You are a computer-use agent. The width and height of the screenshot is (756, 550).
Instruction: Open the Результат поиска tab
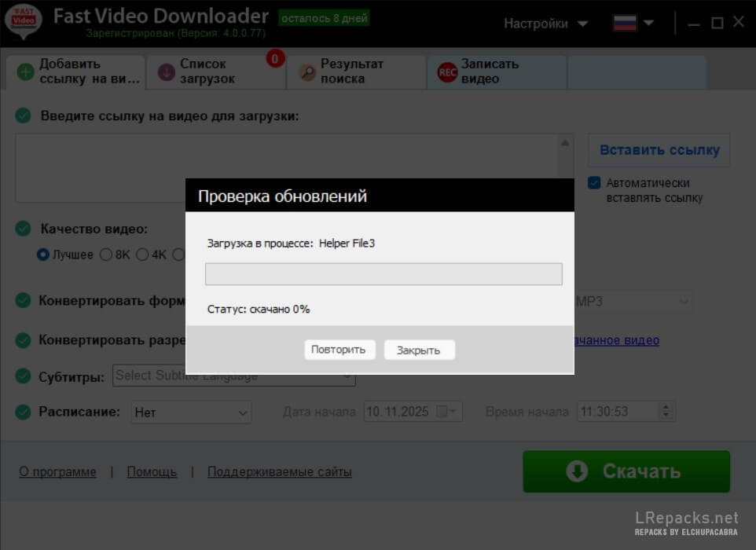(x=354, y=72)
